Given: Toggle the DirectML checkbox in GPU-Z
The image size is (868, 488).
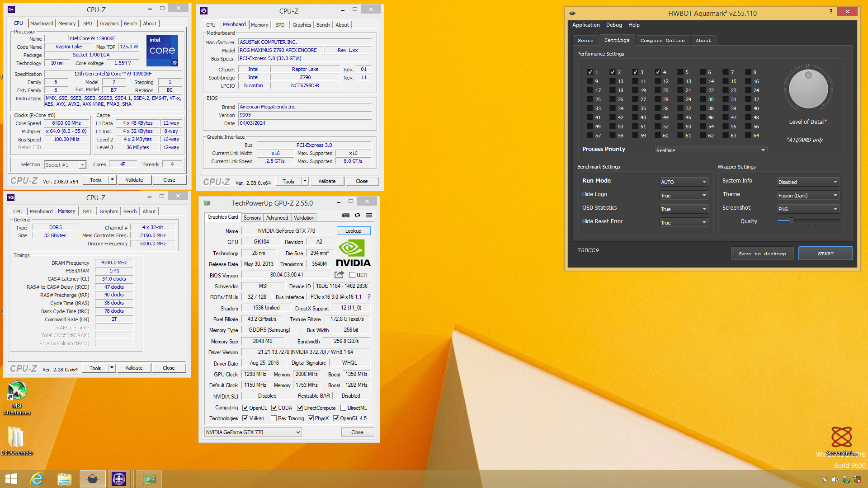Looking at the screenshot, I should (x=343, y=408).
